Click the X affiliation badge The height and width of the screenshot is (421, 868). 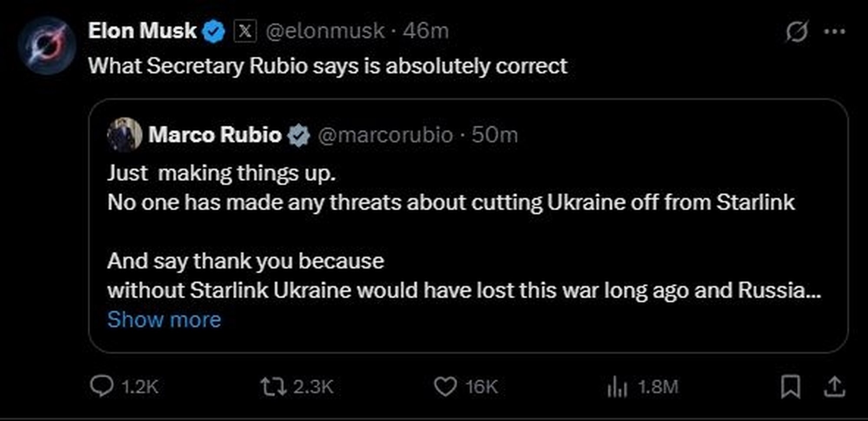pyautogui.click(x=245, y=31)
